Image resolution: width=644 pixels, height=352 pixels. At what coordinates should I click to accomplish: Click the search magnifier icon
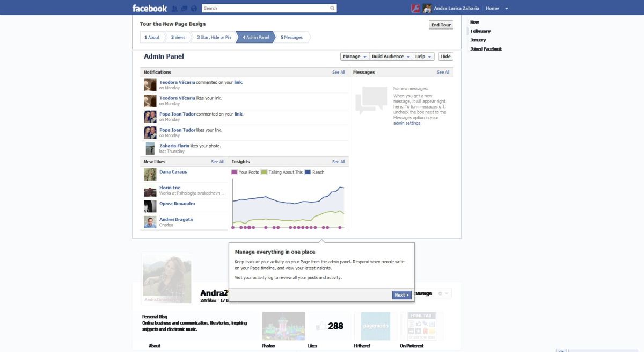[332, 8]
